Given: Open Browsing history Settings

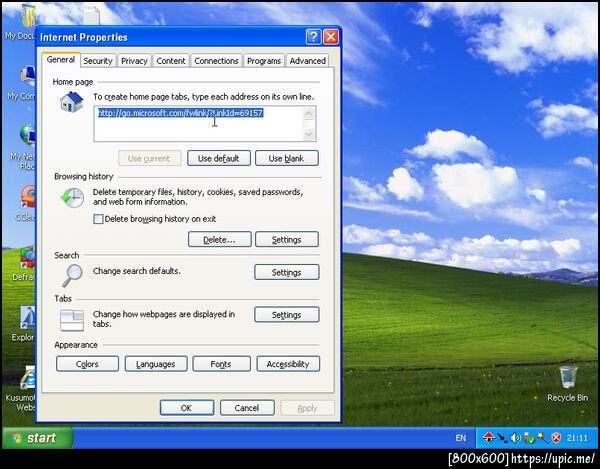Looking at the screenshot, I should pyautogui.click(x=287, y=239).
